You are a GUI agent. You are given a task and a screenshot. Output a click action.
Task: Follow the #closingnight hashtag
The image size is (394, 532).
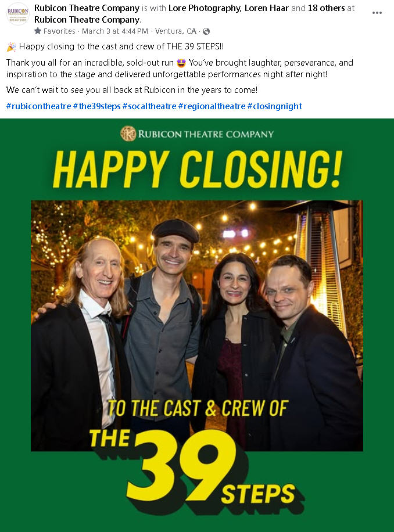[274, 106]
